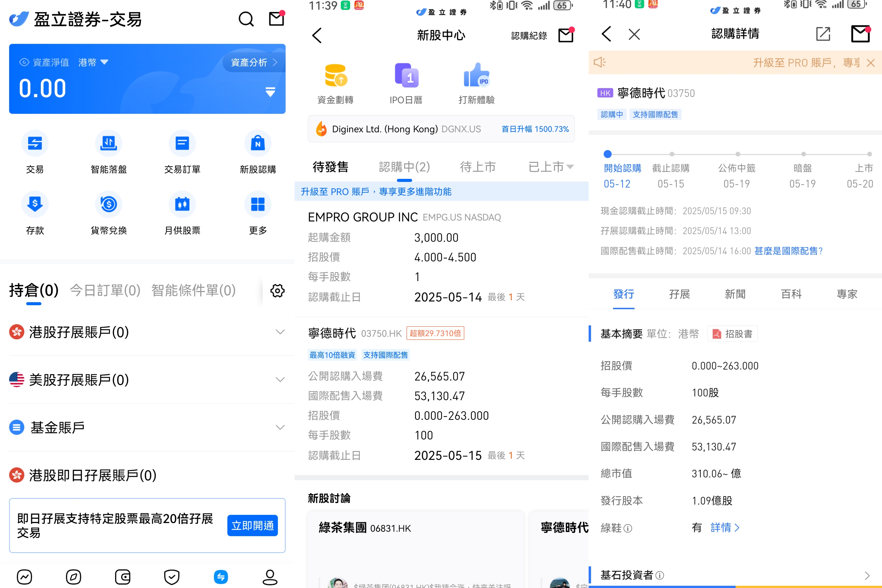The height and width of the screenshot is (588, 882).
Task: Expand asset card details arrow
Action: (x=270, y=92)
